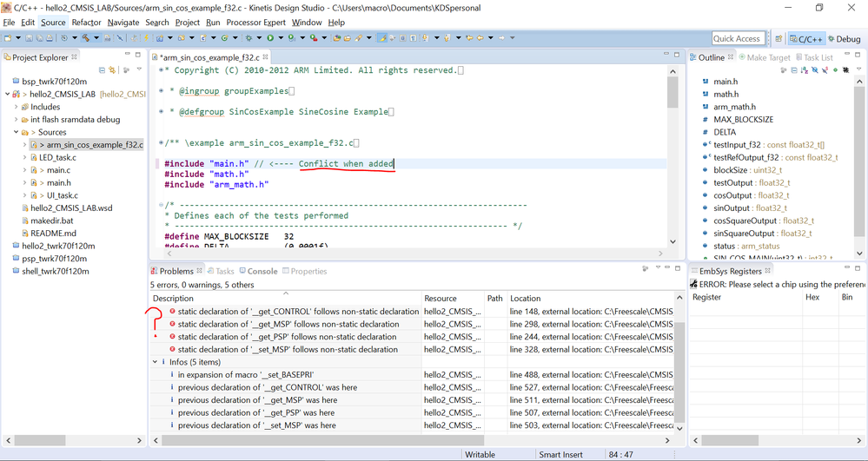Click the hammer Build icon
Image resolution: width=868 pixels, height=461 pixels.
click(x=86, y=38)
